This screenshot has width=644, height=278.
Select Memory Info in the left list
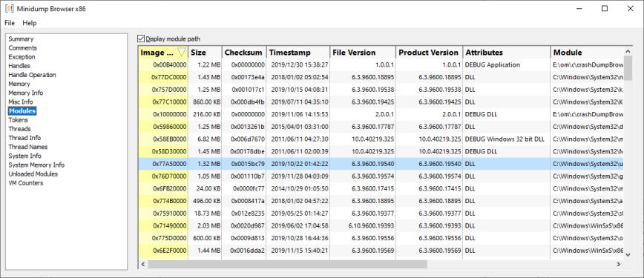point(25,93)
